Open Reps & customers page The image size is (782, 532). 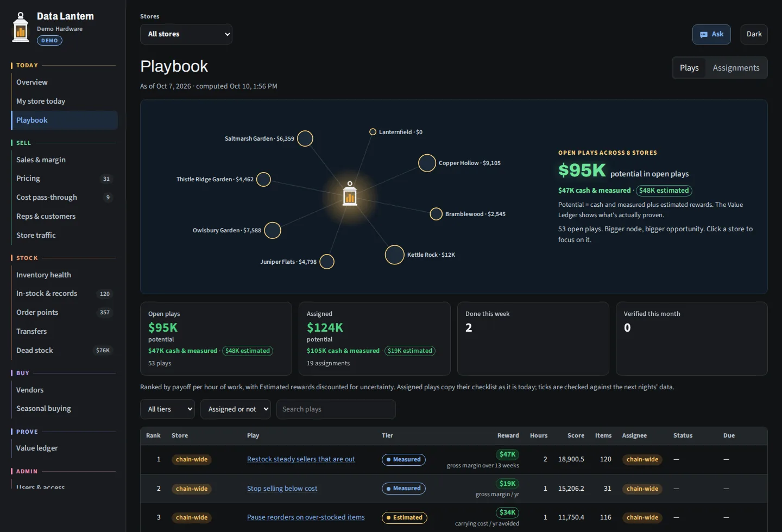pyautogui.click(x=65, y=217)
